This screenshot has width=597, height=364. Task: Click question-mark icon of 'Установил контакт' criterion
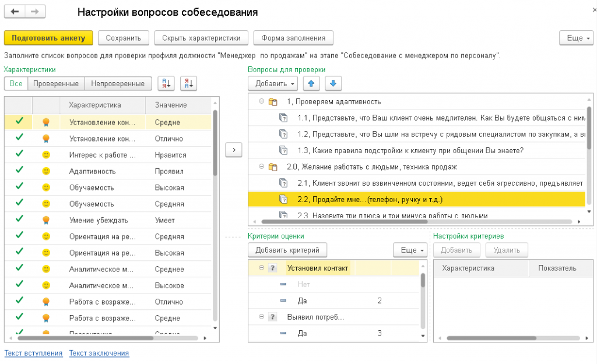[x=273, y=268]
